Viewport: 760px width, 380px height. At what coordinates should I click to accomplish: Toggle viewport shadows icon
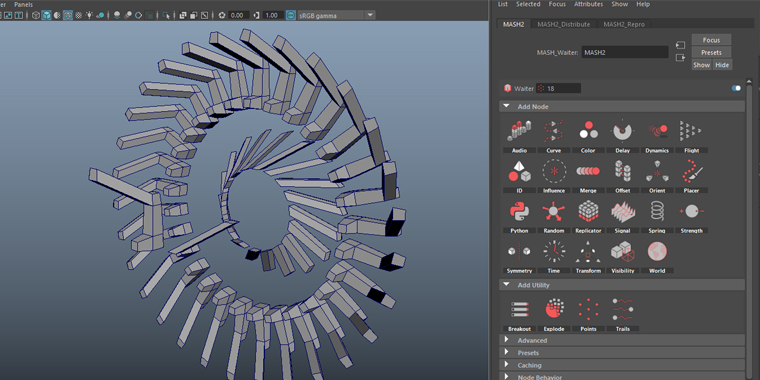click(x=100, y=15)
